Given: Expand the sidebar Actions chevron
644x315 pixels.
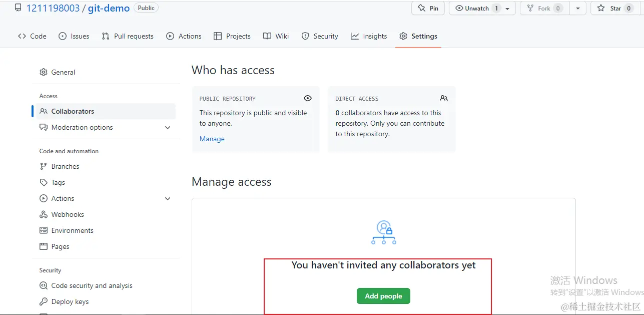Looking at the screenshot, I should click(x=168, y=199).
